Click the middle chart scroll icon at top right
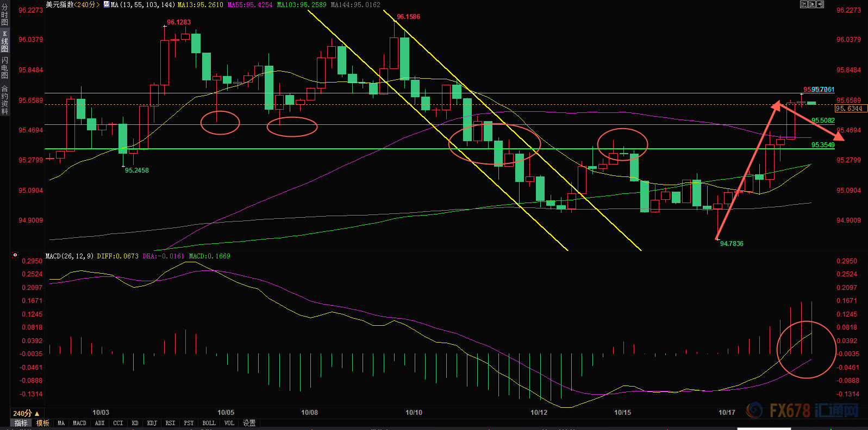The height and width of the screenshot is (430, 868). 812,4
